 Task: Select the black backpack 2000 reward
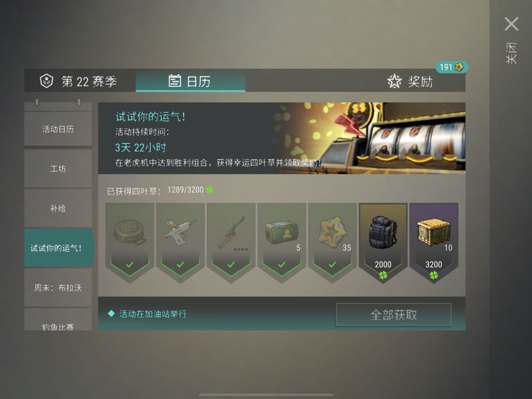(383, 242)
